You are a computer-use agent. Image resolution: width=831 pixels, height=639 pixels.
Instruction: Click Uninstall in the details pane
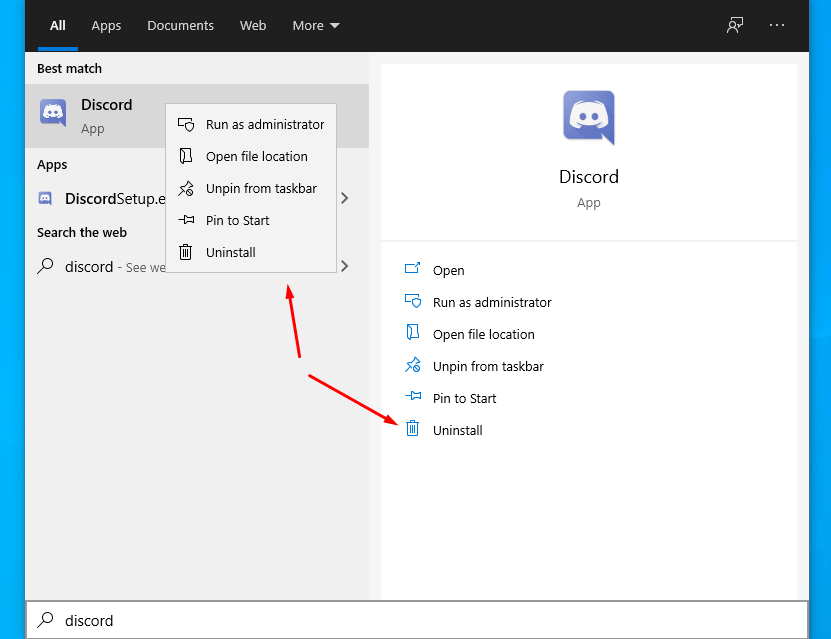pos(457,430)
